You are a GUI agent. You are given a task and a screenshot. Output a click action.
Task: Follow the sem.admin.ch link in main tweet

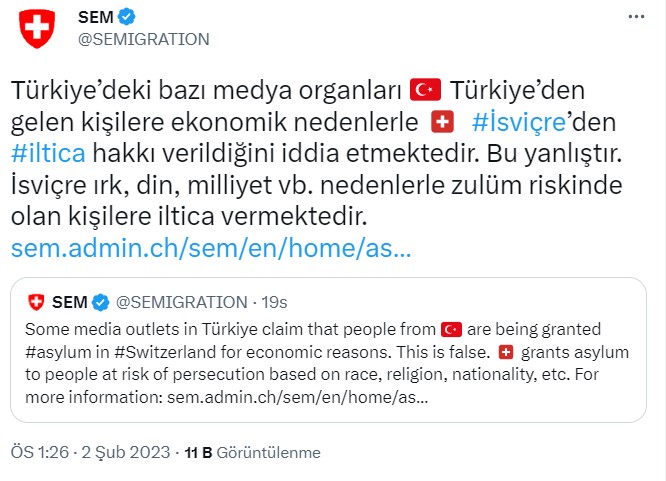pos(210,248)
